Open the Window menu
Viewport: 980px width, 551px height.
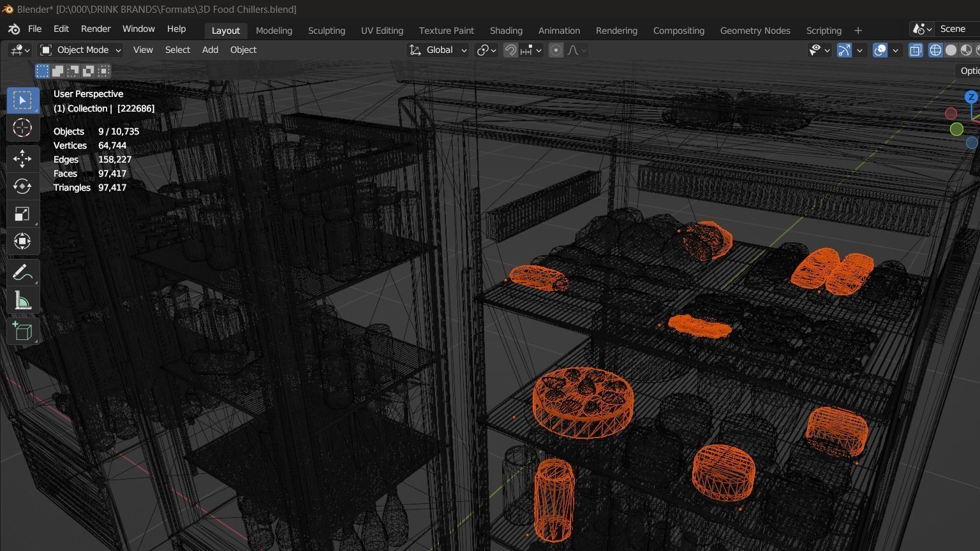[x=138, y=29]
